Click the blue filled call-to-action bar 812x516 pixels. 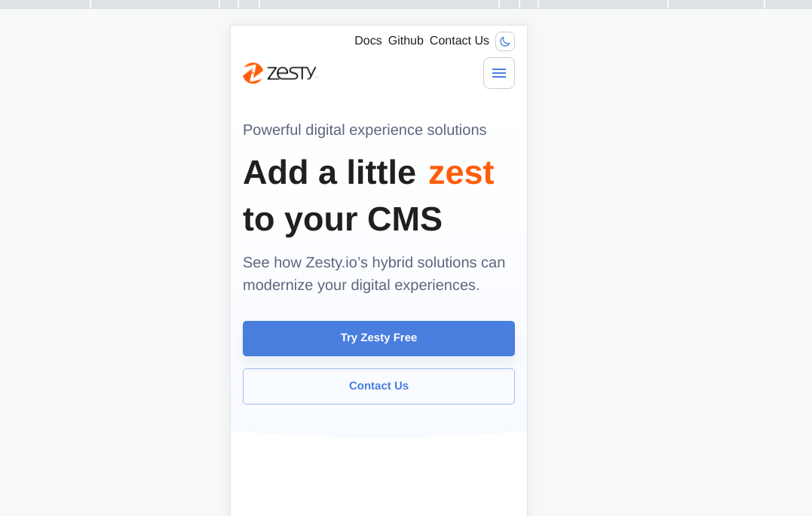click(x=378, y=338)
